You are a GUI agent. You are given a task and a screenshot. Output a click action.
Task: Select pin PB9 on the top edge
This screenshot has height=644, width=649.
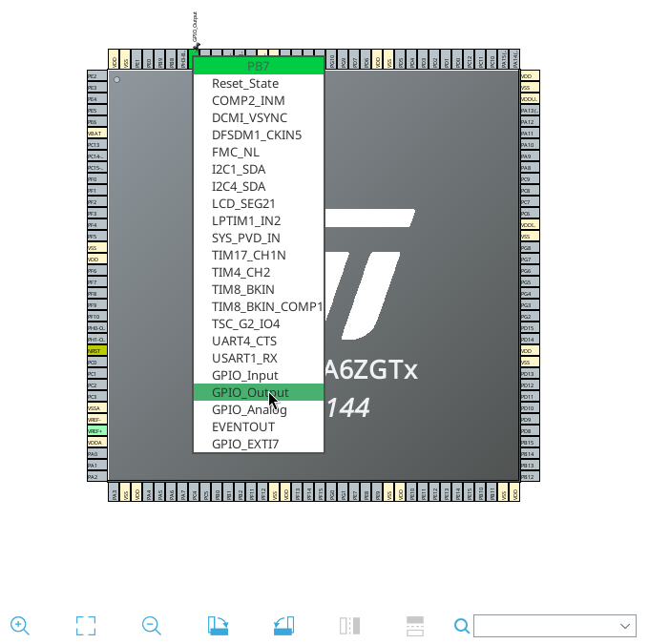pyautogui.click(x=160, y=59)
